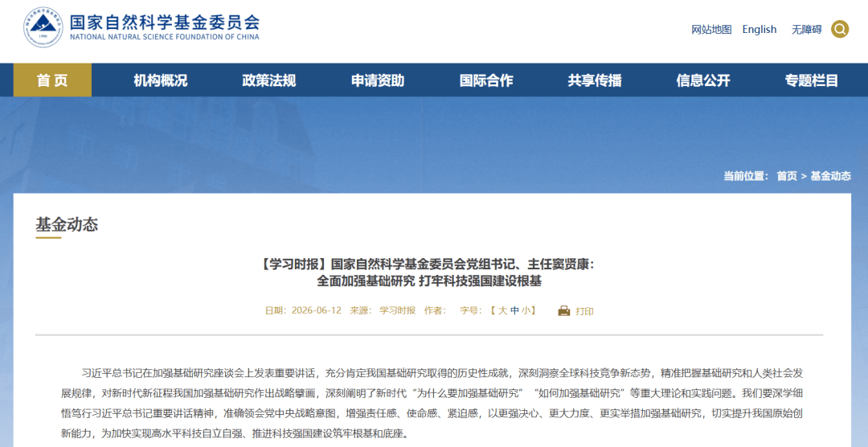Open the 申请资助 menu
Viewport: 868px width, 447px height.
378,80
